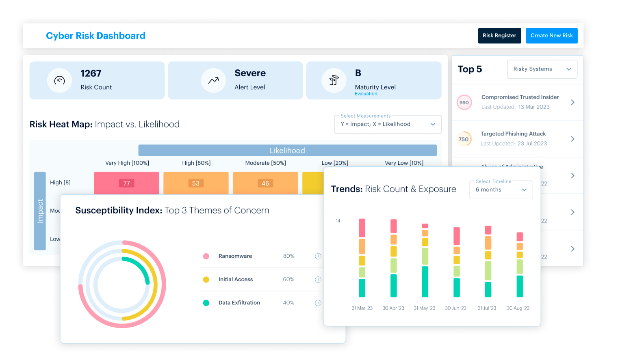Image resolution: width=620 pixels, height=364 pixels.
Task: Select the heat map cell showing 53
Action: tap(196, 183)
